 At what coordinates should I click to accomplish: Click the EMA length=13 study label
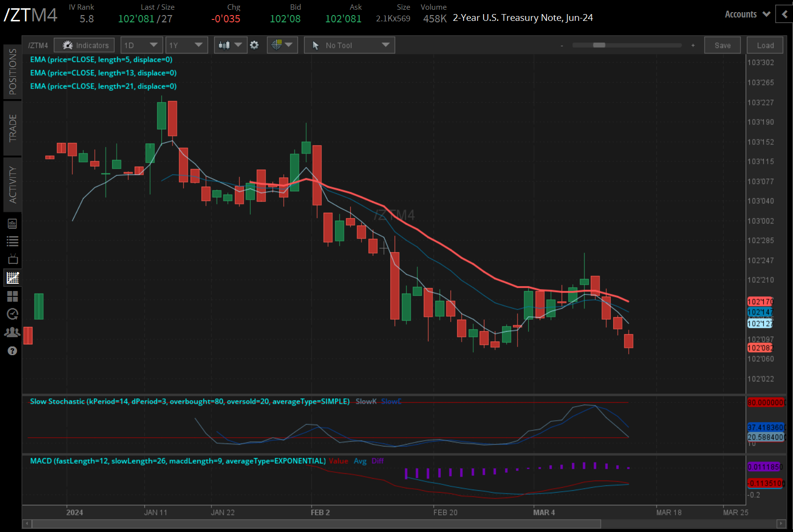[x=103, y=73]
